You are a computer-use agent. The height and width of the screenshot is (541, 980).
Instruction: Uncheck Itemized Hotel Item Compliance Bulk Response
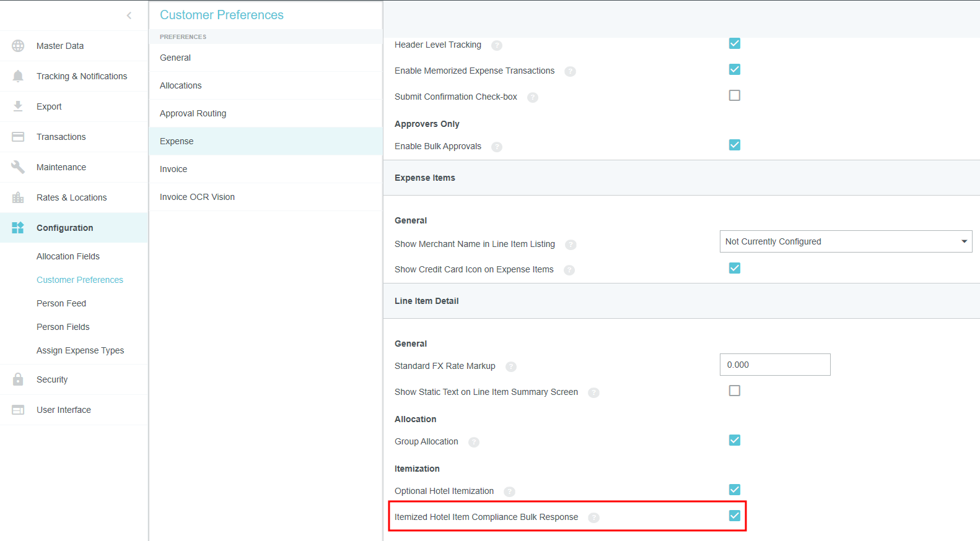coord(735,516)
